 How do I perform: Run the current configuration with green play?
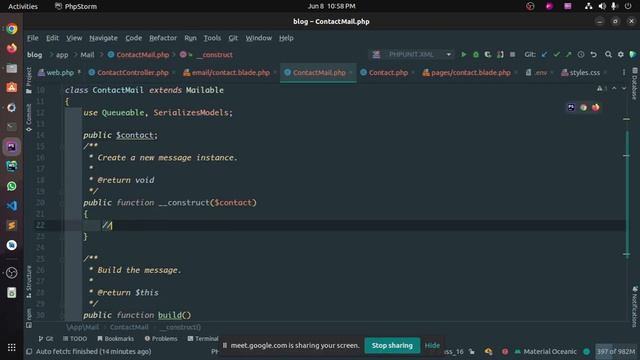tap(464, 54)
